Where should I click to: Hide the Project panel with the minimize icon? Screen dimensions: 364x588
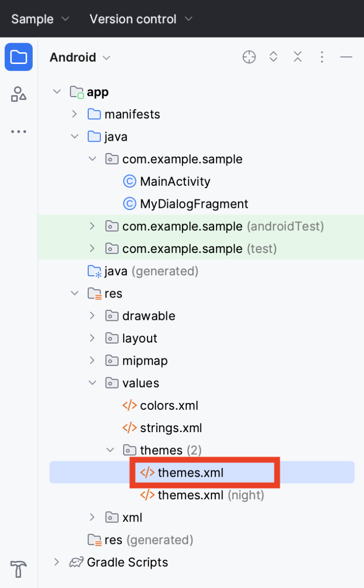(x=346, y=57)
